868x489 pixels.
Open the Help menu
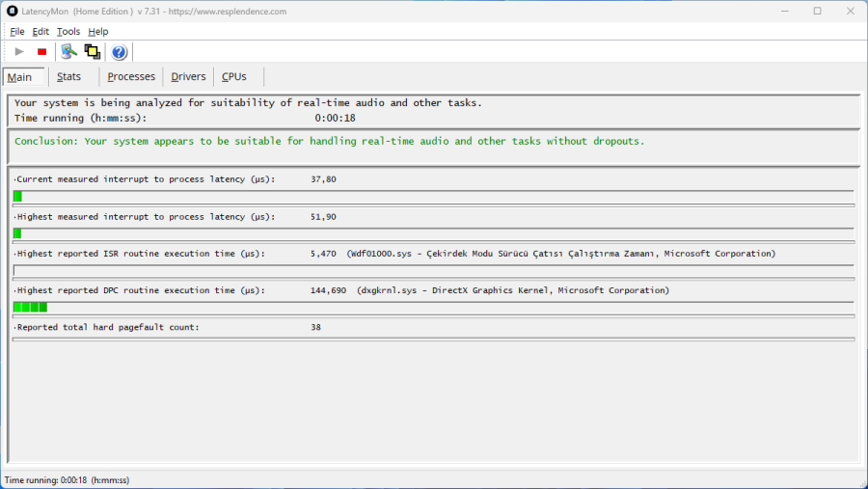(x=98, y=32)
